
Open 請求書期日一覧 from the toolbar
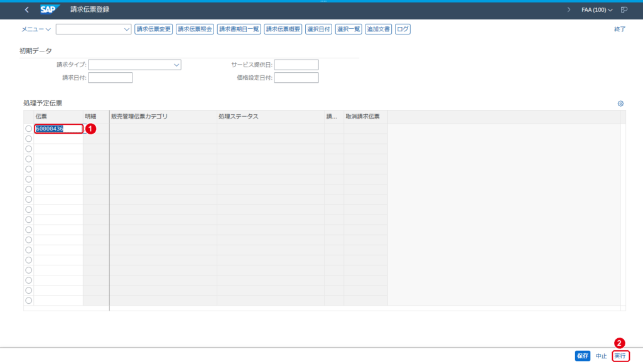tap(239, 29)
